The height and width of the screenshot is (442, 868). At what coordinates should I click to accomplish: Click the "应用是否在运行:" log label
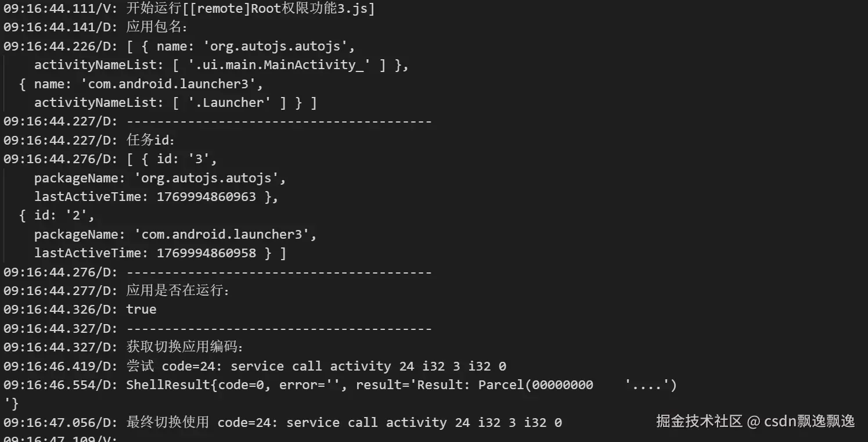(178, 290)
